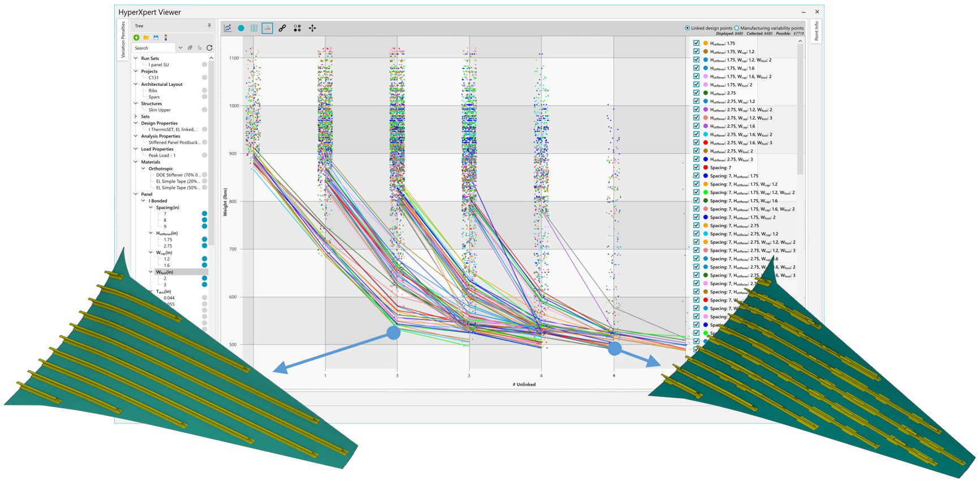Collapse the Spacing(in) node
Viewport: 980px width, 488px height.
[151, 208]
